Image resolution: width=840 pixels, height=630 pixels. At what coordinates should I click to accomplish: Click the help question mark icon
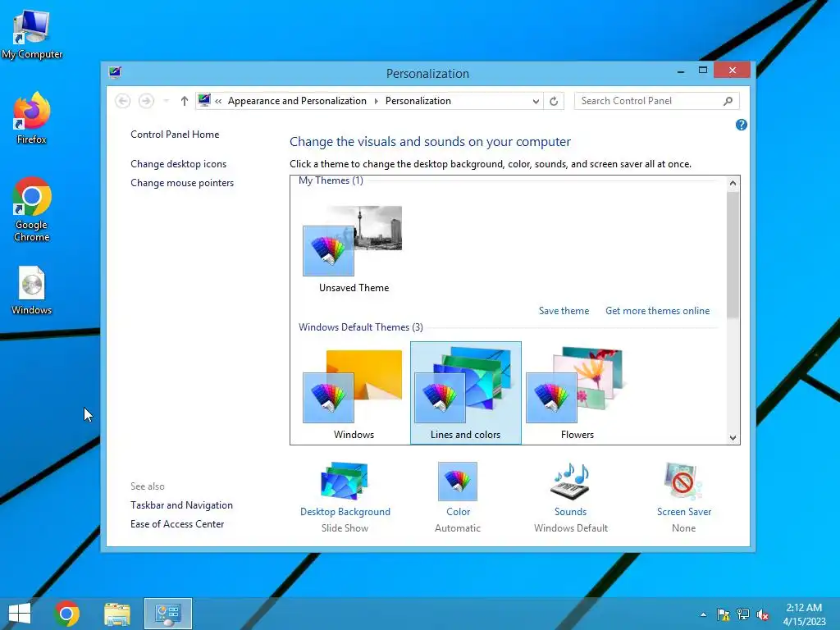741,125
